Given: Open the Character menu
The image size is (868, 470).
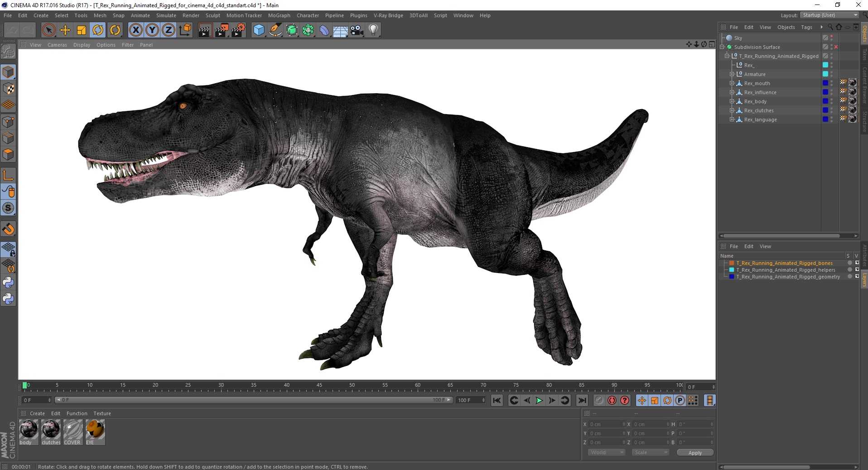Looking at the screenshot, I should coord(308,15).
